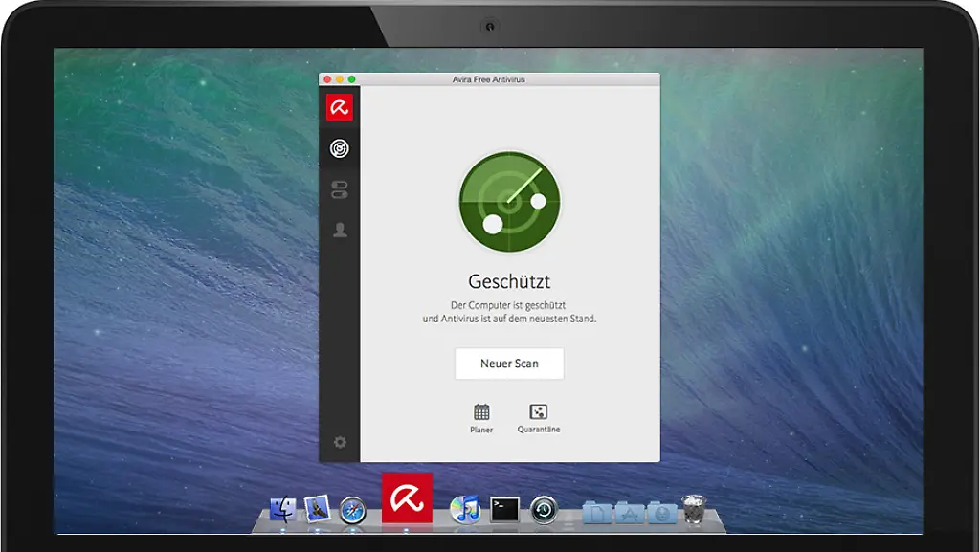Expand the Applications folder stack in dock
Viewport: 980px width, 552px height.
629,513
